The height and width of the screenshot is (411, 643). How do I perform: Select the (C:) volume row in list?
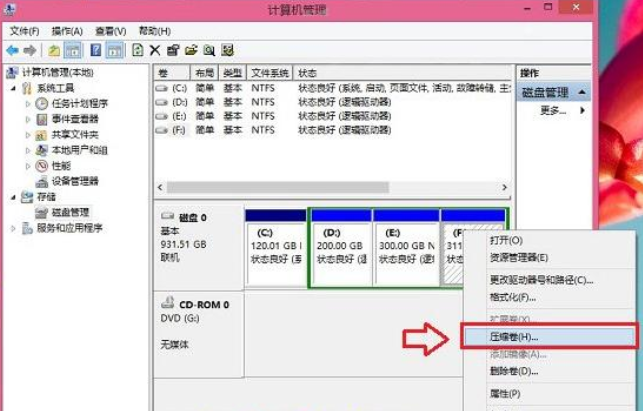click(x=333, y=88)
